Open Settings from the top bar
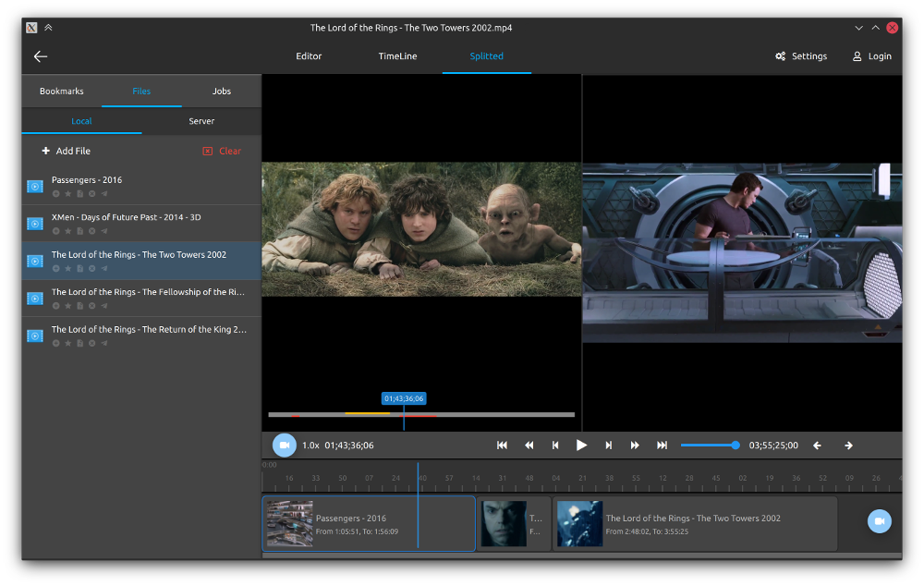The height and width of the screenshot is (586, 924). [801, 56]
